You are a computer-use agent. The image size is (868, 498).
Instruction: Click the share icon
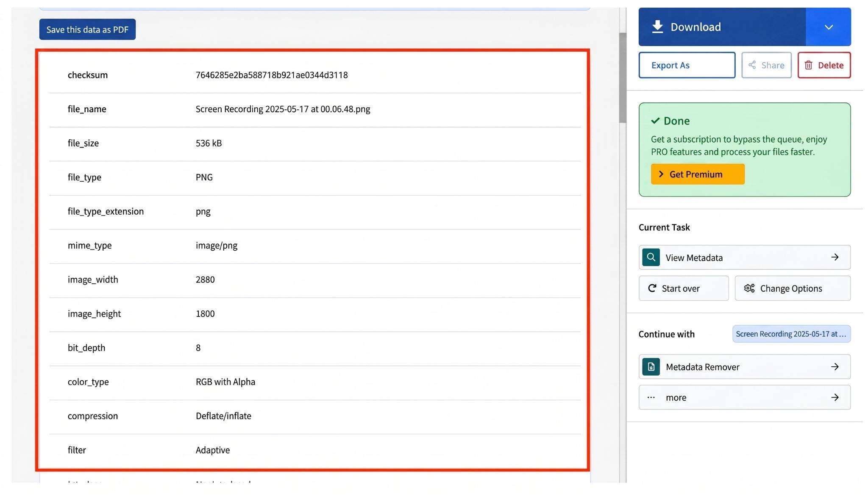coord(752,65)
